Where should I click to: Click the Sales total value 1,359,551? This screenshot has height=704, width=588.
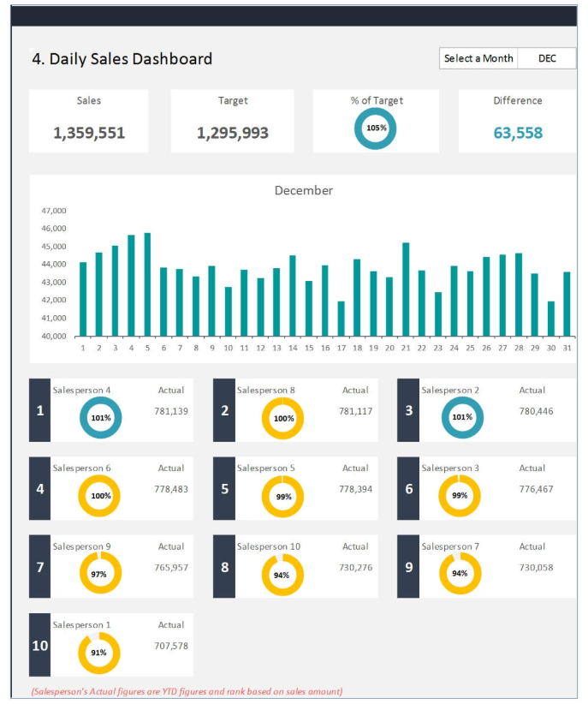(x=89, y=133)
